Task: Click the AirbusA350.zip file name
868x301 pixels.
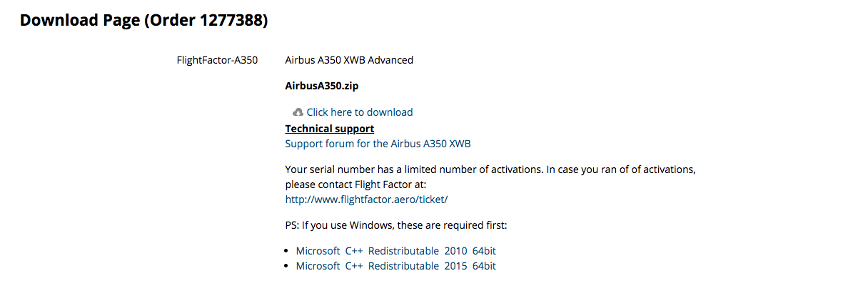Action: point(322,87)
